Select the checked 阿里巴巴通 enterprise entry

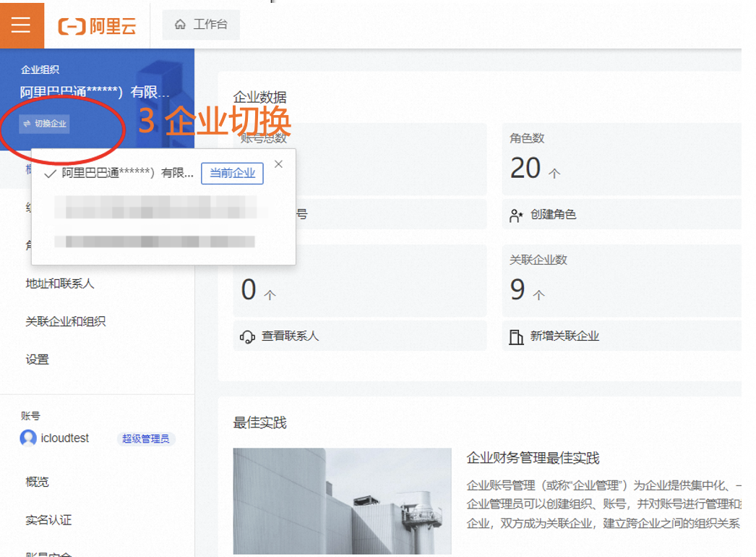127,173
